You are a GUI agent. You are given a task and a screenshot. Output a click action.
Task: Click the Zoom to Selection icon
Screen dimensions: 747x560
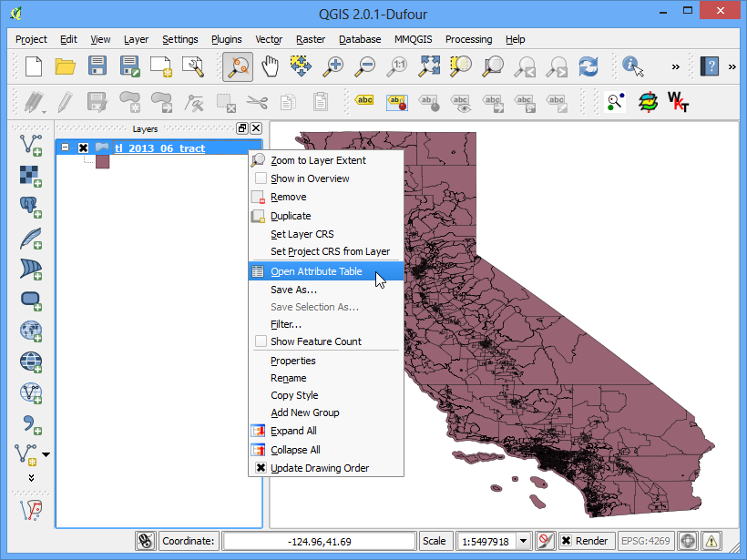click(461, 66)
